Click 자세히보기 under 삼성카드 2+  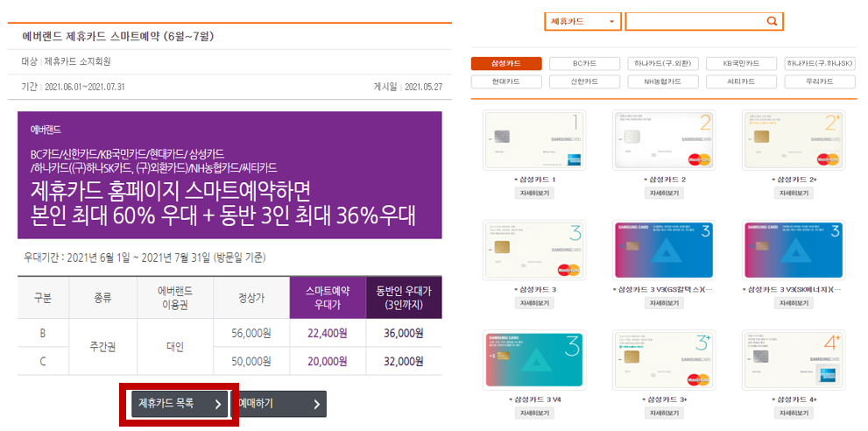coord(794,194)
